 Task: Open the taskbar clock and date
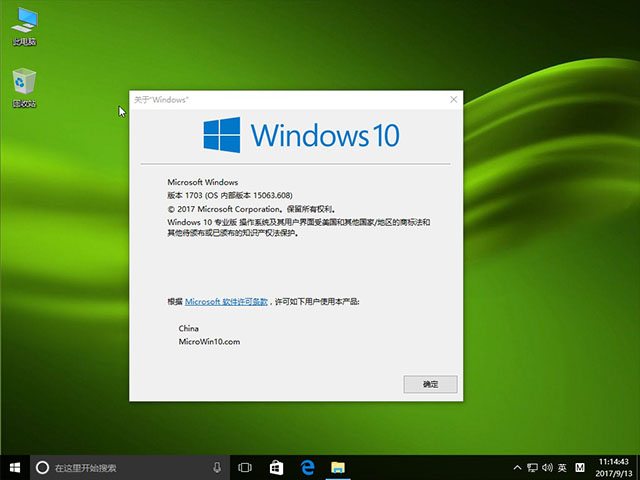click(613, 467)
